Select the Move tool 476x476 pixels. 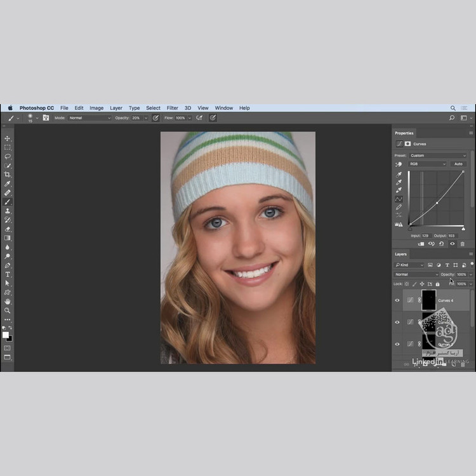(x=8, y=138)
